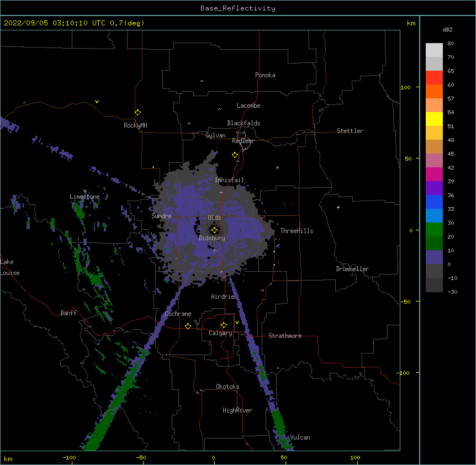Click the Sylvan label on the map
This screenshot has height=465, width=476.
tap(215, 135)
